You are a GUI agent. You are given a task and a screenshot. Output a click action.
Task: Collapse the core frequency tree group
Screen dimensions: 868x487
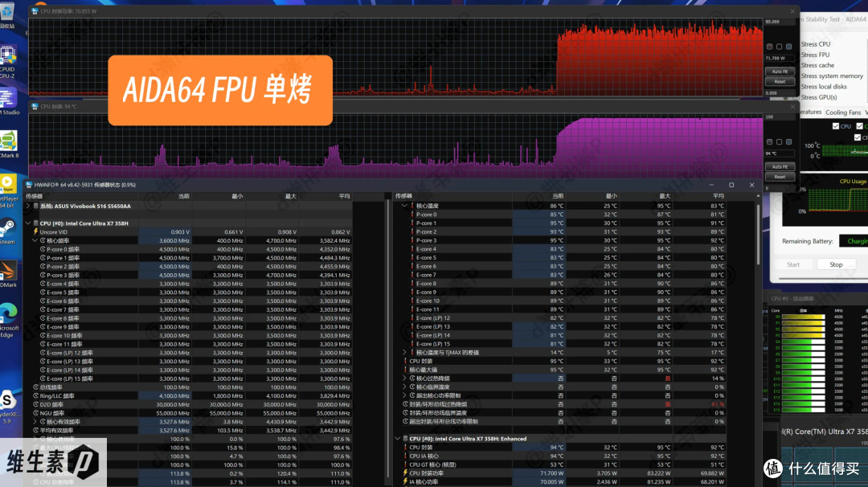(x=35, y=241)
